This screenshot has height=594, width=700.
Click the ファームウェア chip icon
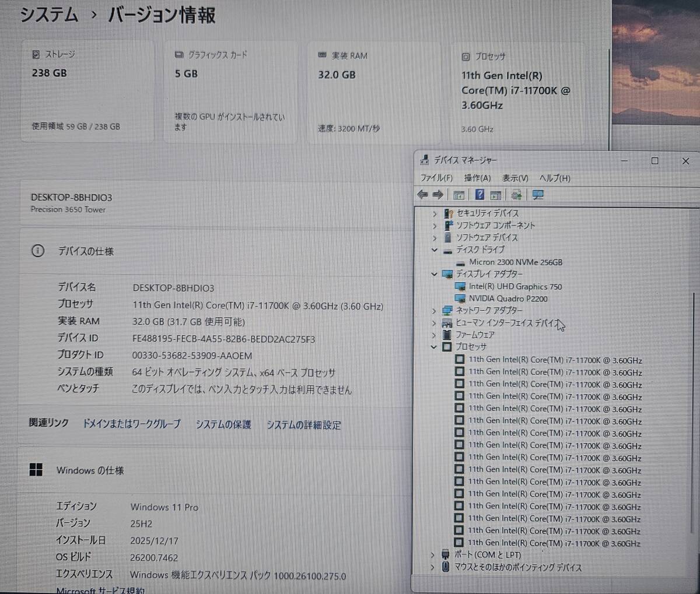coord(447,335)
